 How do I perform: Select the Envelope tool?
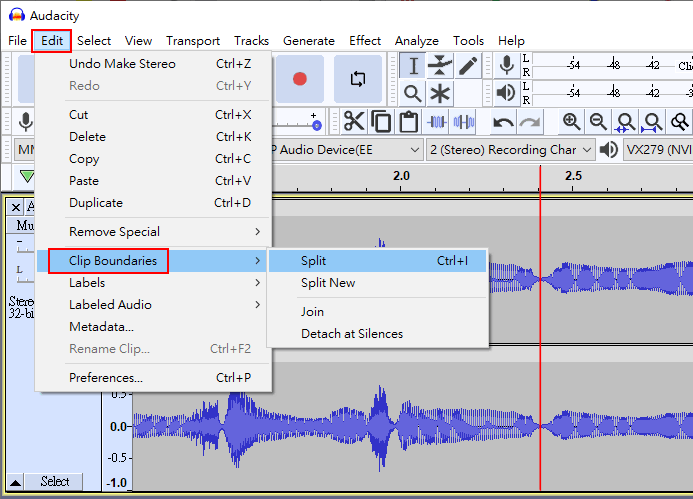[x=440, y=66]
